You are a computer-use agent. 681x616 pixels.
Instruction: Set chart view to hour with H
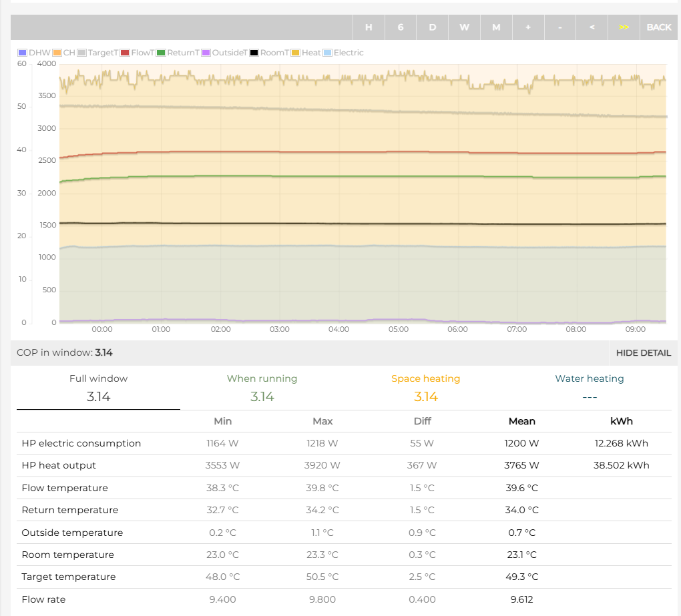[x=369, y=27]
